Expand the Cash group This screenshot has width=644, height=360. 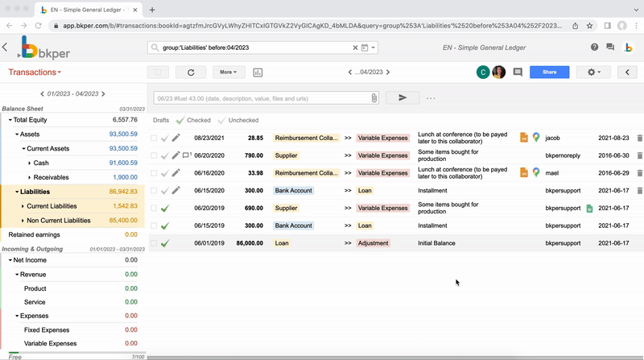click(x=29, y=163)
